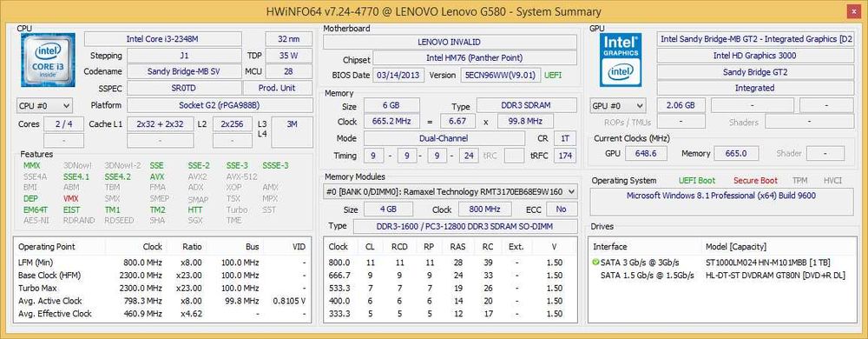The height and width of the screenshot is (339, 868).
Task: Click the SSE4.2 feature label
Action: tap(117, 176)
